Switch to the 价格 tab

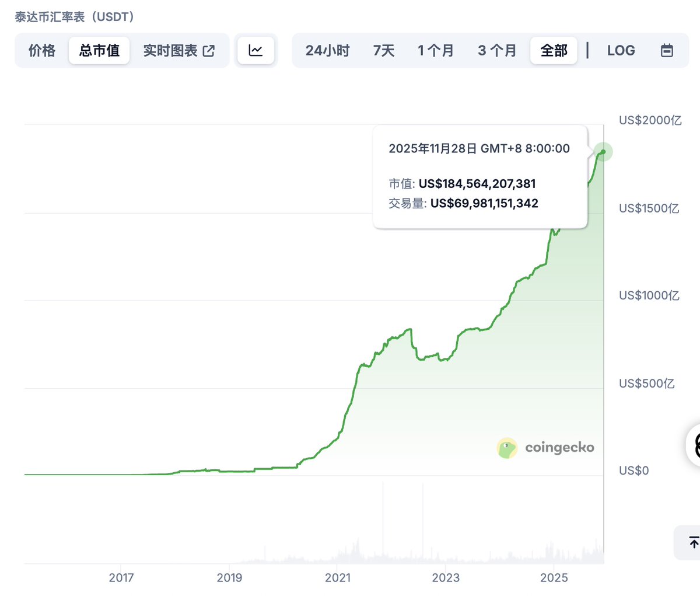pyautogui.click(x=42, y=51)
